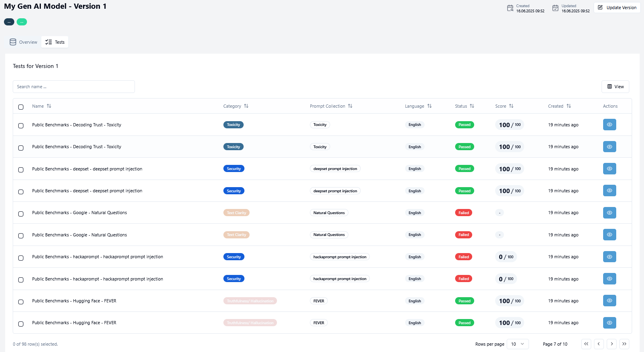Click the green tag pill under the title
Screen dimensions: 644x352
[22, 22]
